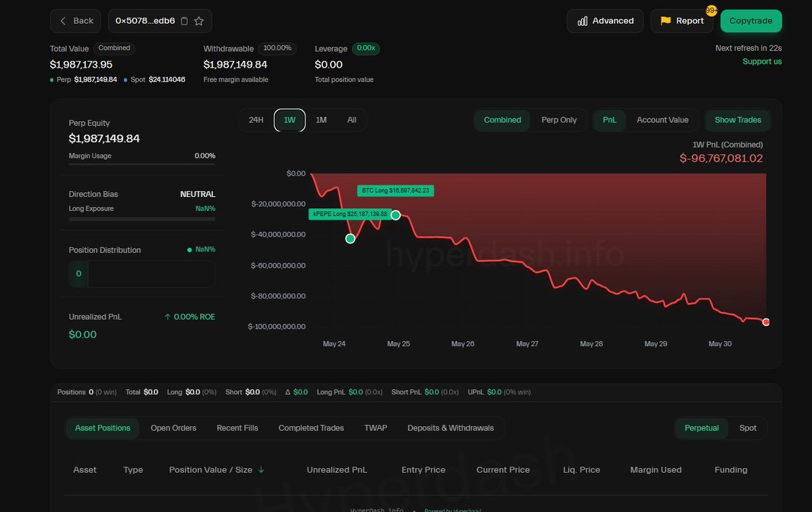Go back using the Back button
The width and height of the screenshot is (812, 512).
point(75,21)
